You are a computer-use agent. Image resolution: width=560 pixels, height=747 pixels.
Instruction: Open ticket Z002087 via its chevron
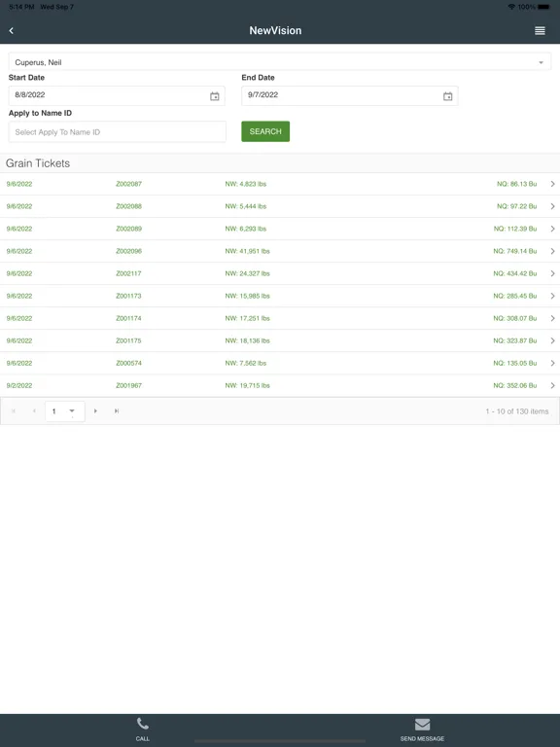(x=552, y=184)
